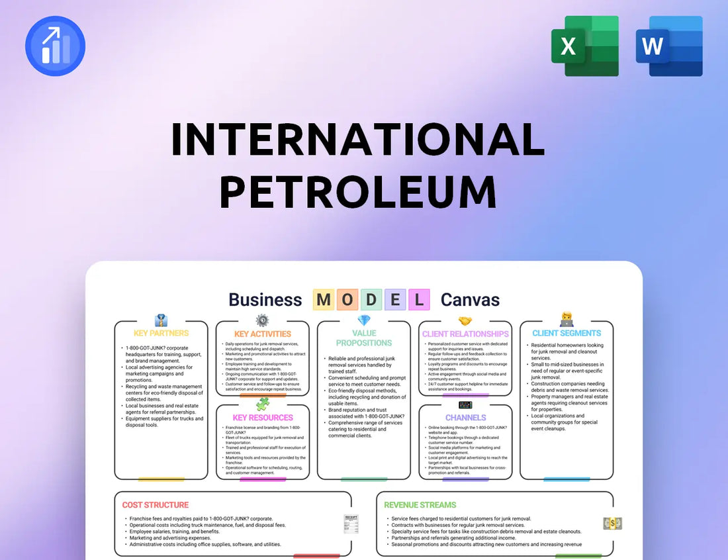Image resolution: width=728 pixels, height=560 pixels.
Task: Click the orange O letter tile
Action: tap(347, 300)
